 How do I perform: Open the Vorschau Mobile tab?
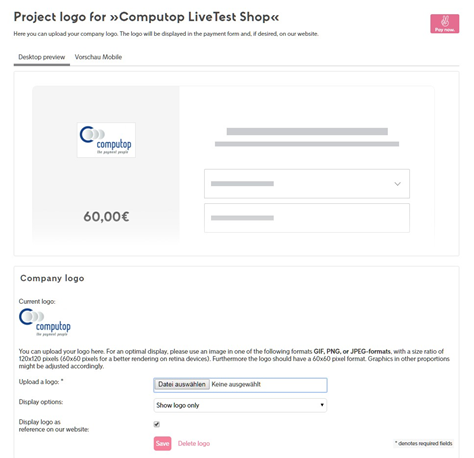[98, 57]
